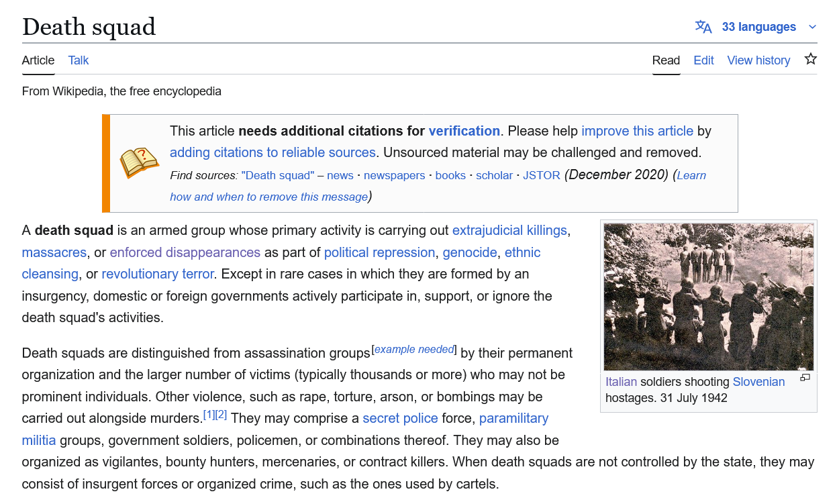Open the massacres link

point(54,252)
